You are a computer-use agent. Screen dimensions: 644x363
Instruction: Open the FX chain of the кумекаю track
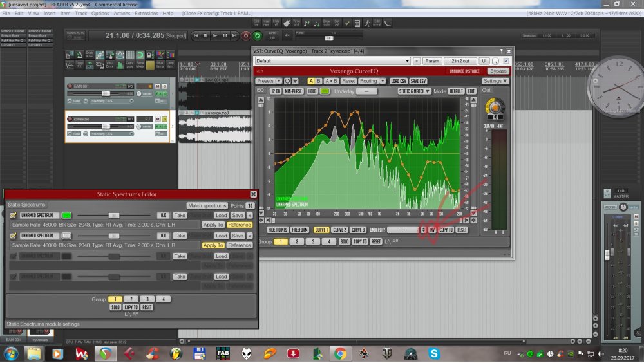pyautogui.click(x=158, y=127)
